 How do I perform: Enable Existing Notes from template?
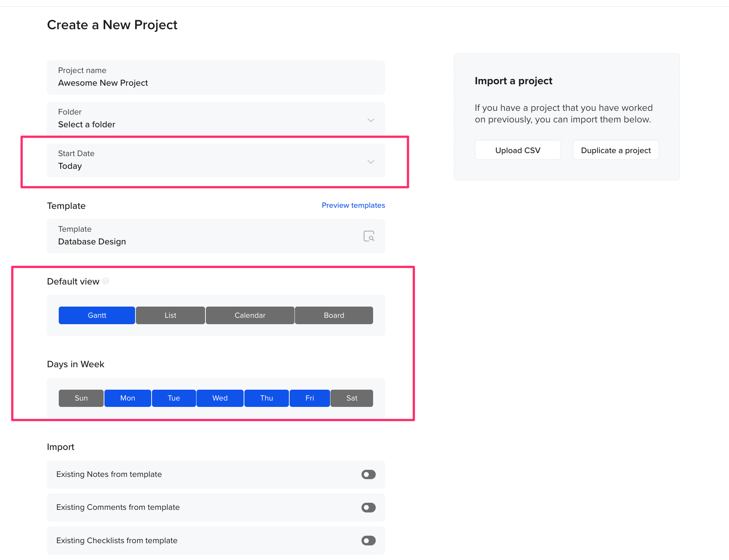click(368, 474)
